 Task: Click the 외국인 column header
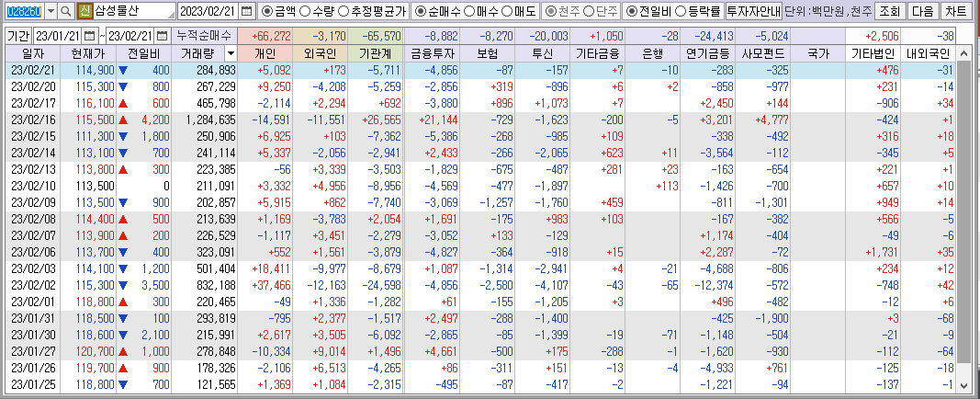(321, 54)
